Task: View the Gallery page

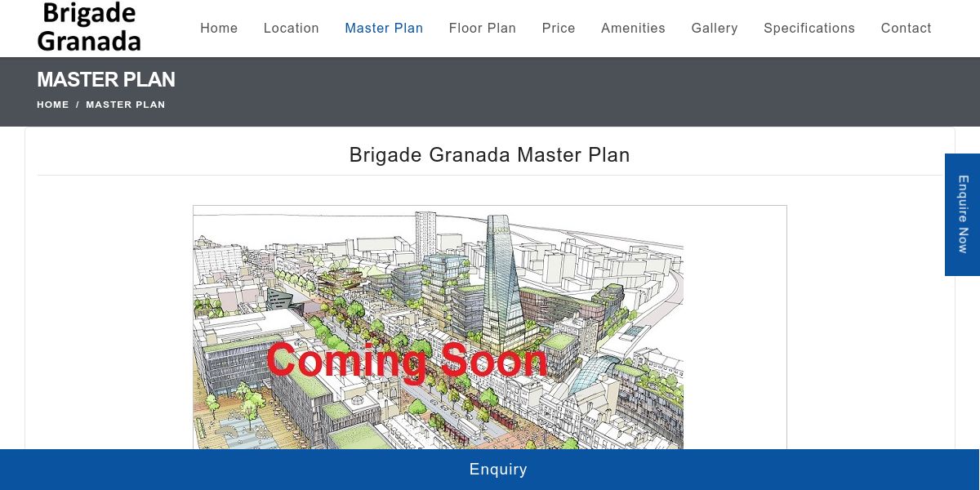Action: tap(715, 28)
